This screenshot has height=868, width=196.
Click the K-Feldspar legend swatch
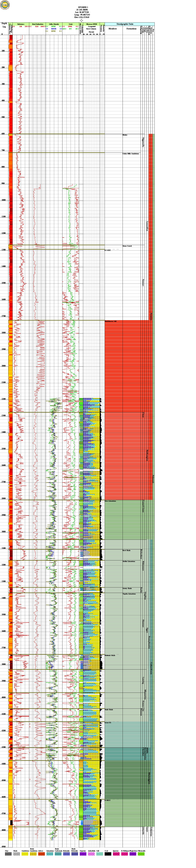124,854
